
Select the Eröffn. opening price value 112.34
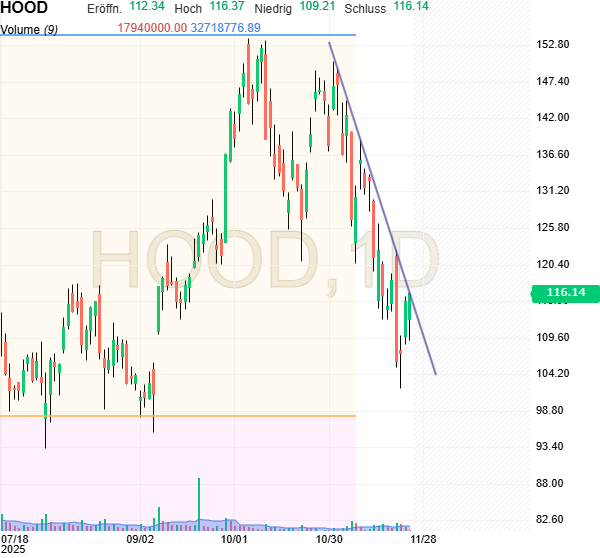coord(147,7)
